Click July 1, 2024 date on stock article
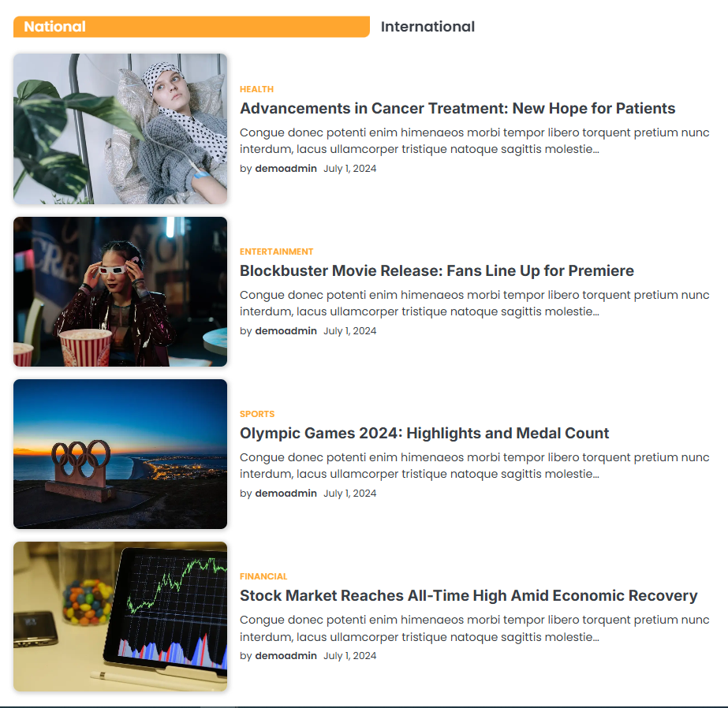Image resolution: width=728 pixels, height=708 pixels. (349, 656)
